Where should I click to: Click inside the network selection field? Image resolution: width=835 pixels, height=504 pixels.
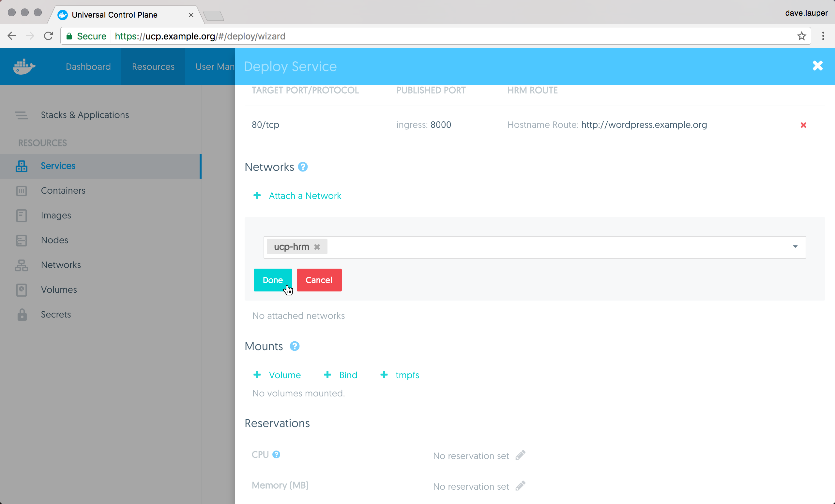(542, 247)
